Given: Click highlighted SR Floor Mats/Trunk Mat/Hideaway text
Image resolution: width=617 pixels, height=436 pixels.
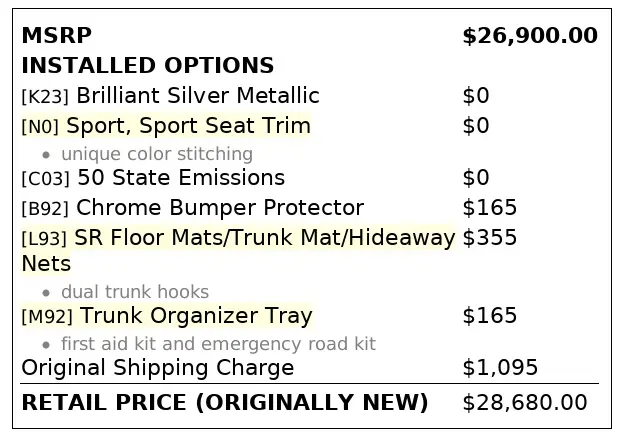Looking at the screenshot, I should 264,238.
